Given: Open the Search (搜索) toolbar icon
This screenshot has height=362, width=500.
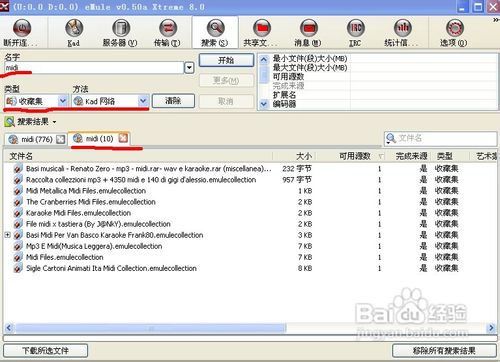Looking at the screenshot, I should (215, 32).
